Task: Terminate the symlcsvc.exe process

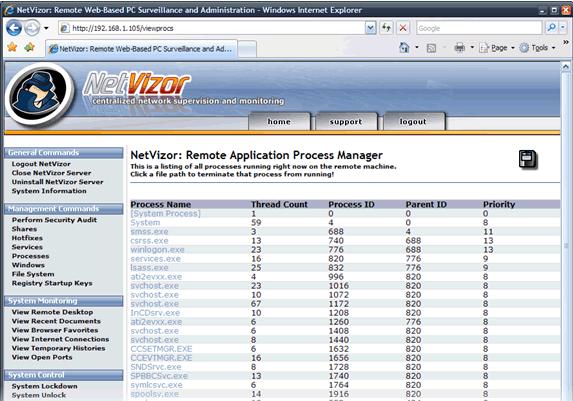Action: pos(156,385)
